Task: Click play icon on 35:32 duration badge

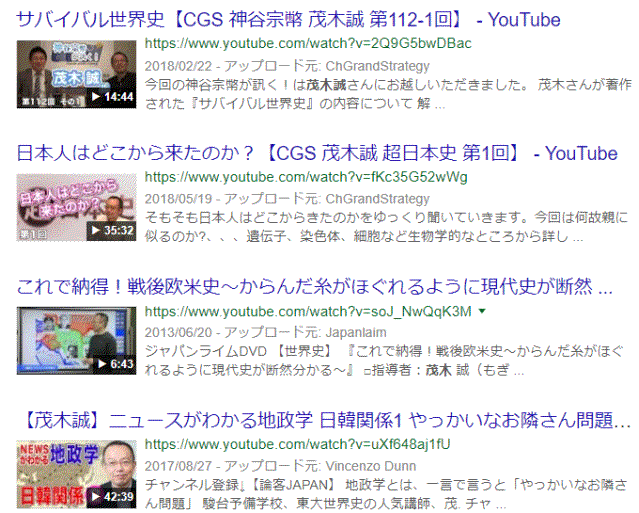Action: pyautogui.click(x=96, y=230)
